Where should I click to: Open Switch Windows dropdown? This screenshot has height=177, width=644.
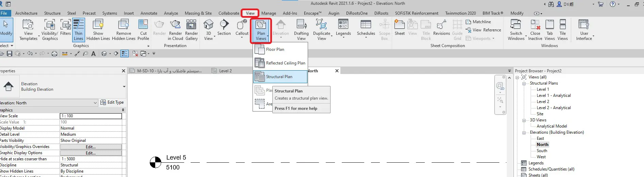click(x=516, y=30)
